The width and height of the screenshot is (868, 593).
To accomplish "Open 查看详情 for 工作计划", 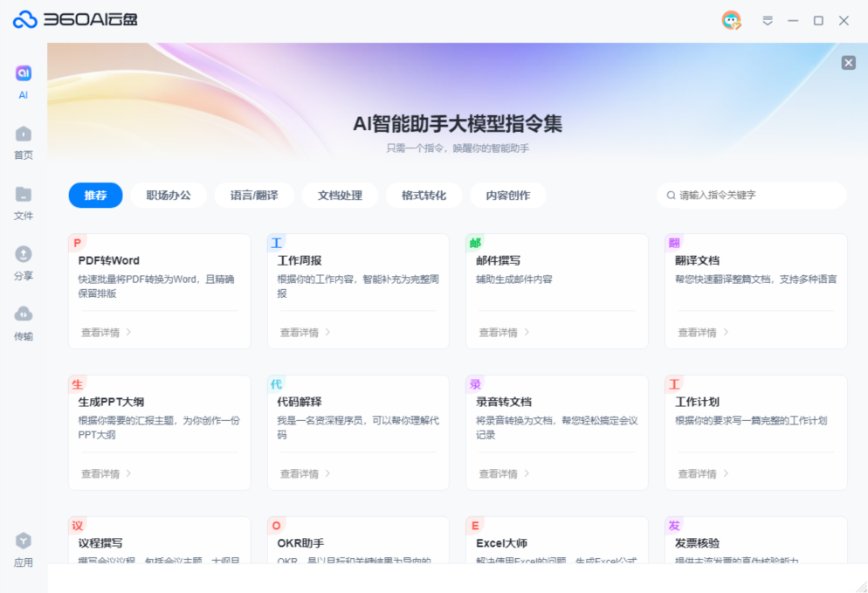I will coord(703,473).
